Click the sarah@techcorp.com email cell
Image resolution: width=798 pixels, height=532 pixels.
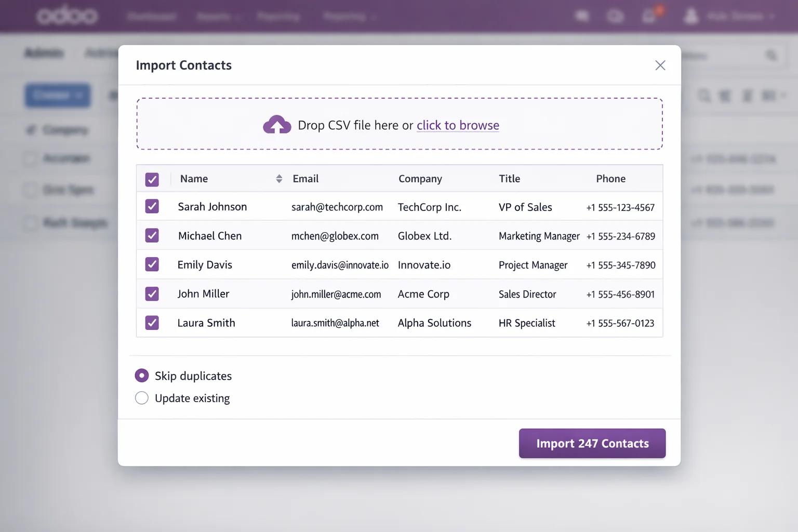(337, 207)
